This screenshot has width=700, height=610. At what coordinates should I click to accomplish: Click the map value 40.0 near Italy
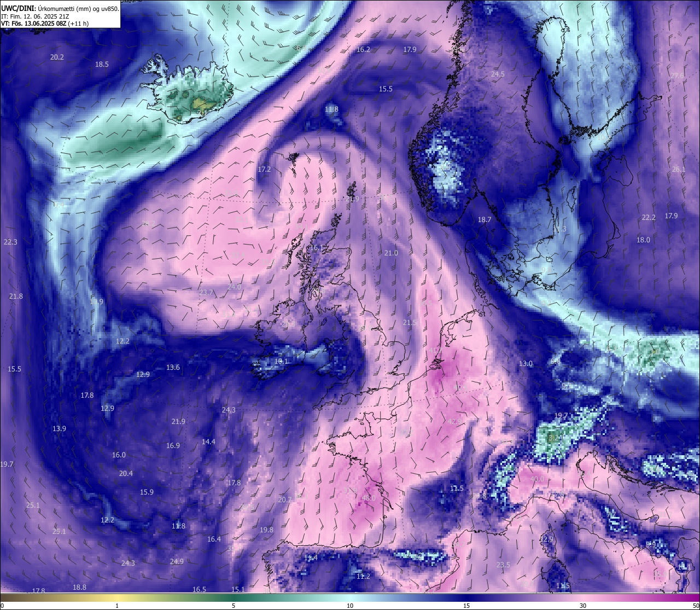[537, 479]
